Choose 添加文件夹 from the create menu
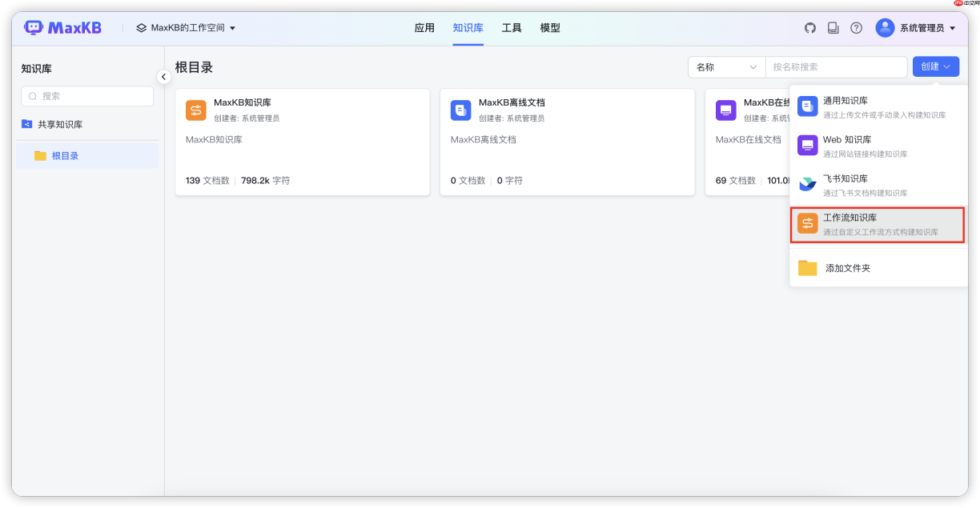The image size is (980, 508). pyautogui.click(x=879, y=268)
